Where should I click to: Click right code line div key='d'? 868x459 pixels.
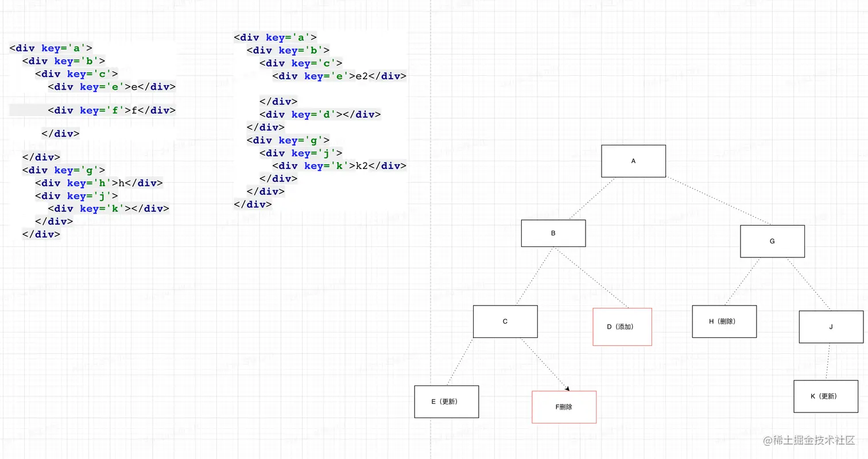(x=320, y=114)
